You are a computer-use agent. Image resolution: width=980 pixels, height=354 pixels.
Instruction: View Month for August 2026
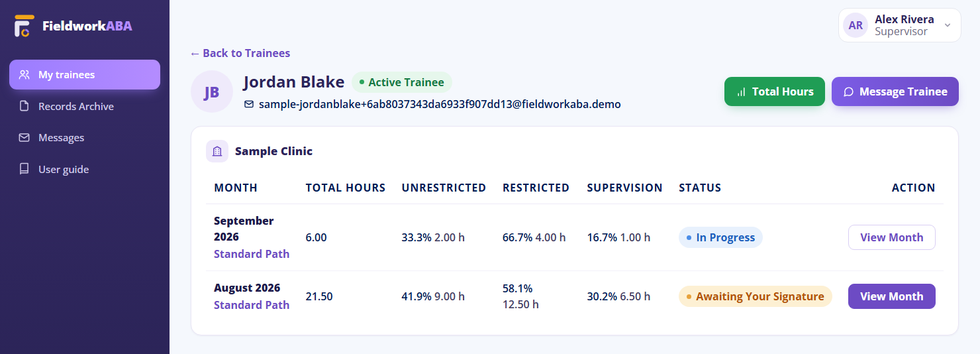coord(891,296)
